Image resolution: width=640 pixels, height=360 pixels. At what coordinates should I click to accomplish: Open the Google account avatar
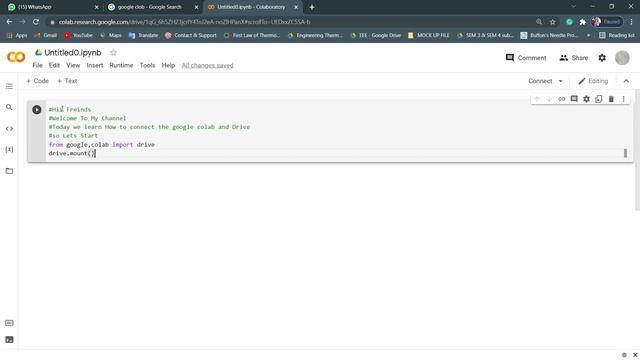click(622, 58)
